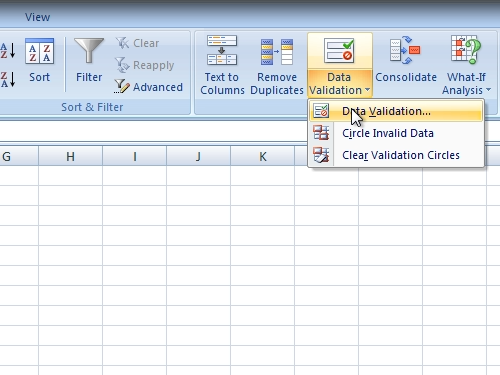This screenshot has height=375, width=500.
Task: Select column H header
Action: 70,156
